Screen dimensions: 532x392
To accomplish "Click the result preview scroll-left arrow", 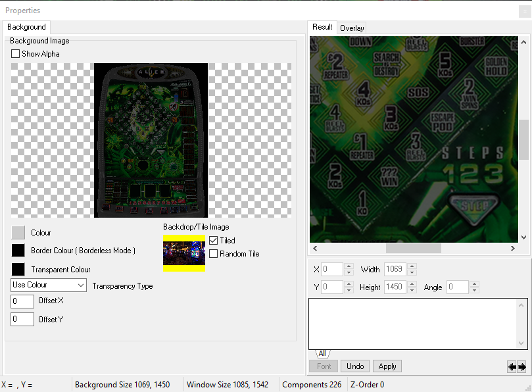I will (x=315, y=249).
